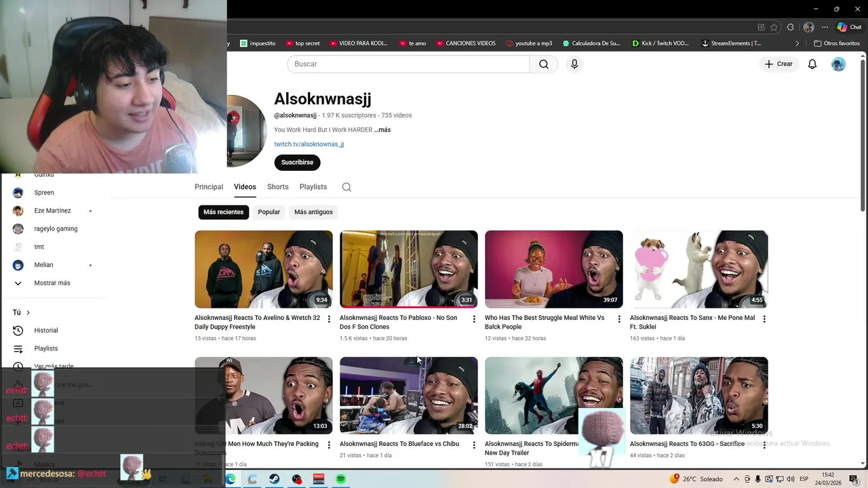Expand the Tú section chevron
The width and height of the screenshot is (868, 488).
point(28,312)
